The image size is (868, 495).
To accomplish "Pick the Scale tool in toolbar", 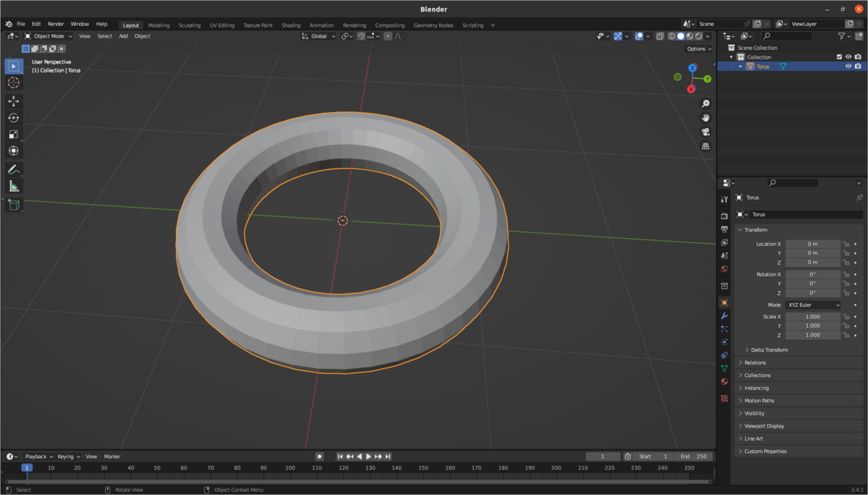I will 14,135.
